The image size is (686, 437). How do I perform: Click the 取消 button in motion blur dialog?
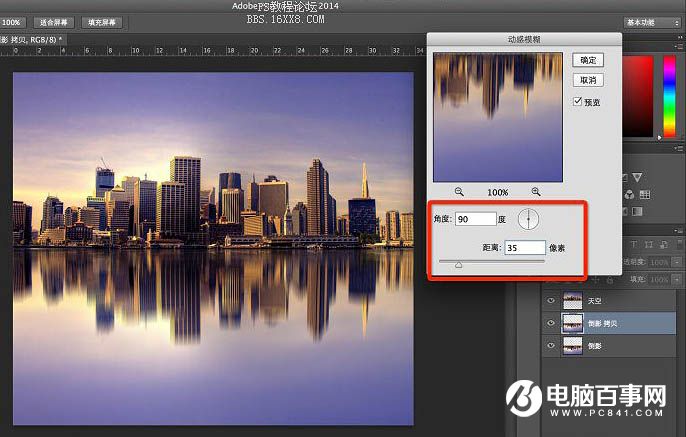(x=588, y=80)
